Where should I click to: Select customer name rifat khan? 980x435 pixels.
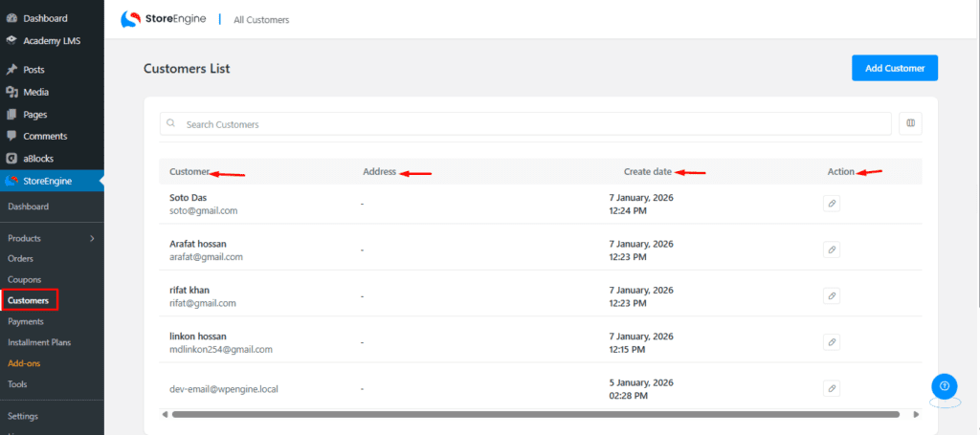(x=189, y=291)
